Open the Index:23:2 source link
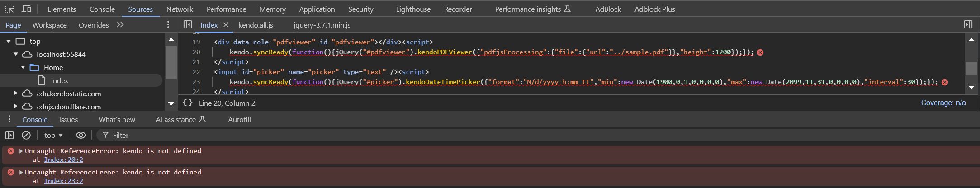This screenshot has width=980, height=188. [63, 181]
